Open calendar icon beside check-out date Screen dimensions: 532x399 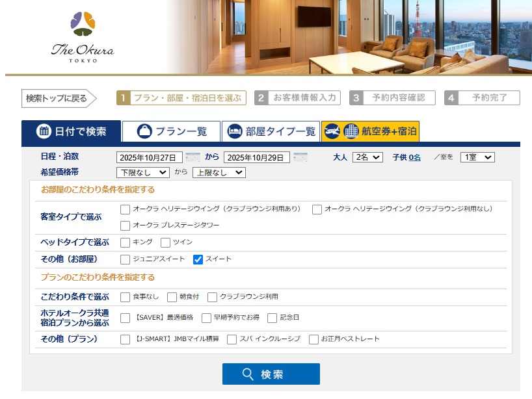click(300, 157)
